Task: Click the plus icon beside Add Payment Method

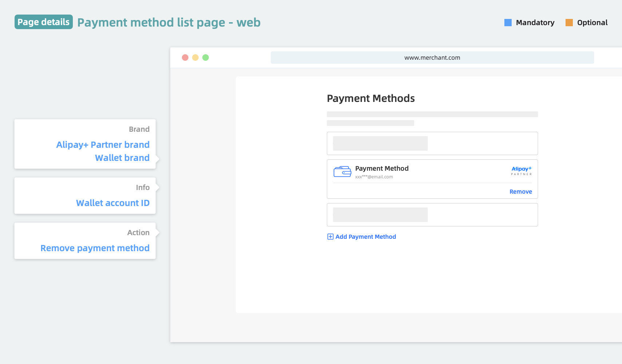Action: coord(330,237)
